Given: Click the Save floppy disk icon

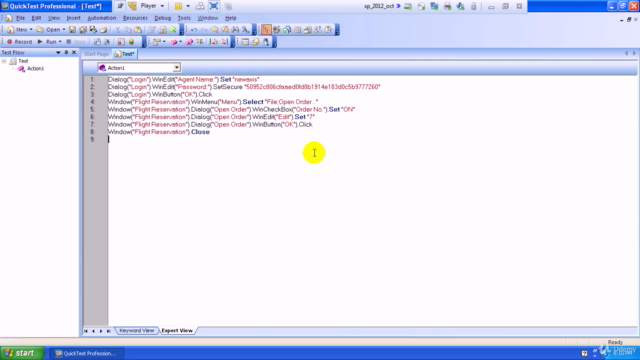Looking at the screenshot, I should (x=72, y=29).
